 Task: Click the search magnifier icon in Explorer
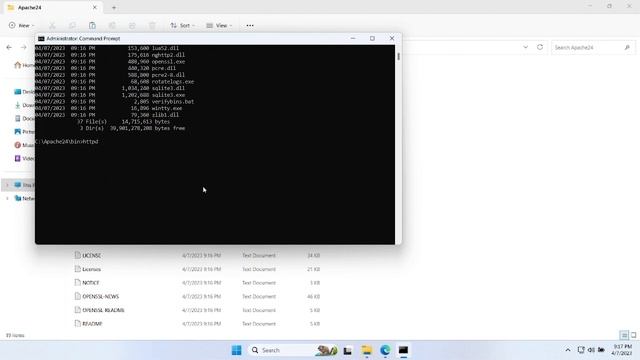(x=627, y=48)
